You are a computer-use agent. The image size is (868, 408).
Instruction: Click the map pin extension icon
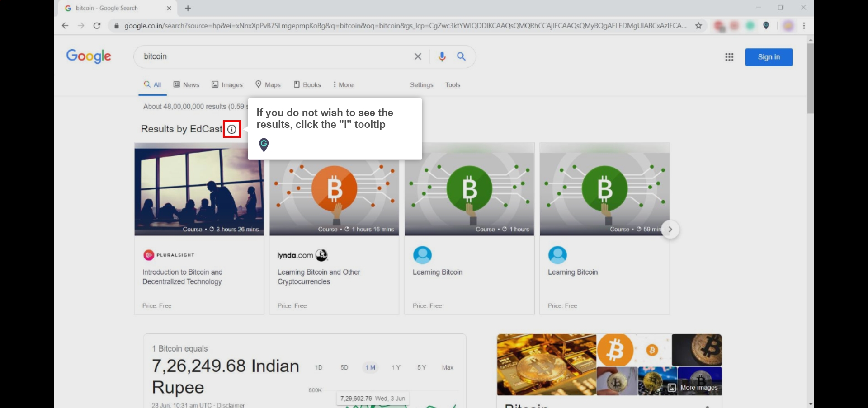coord(766,26)
